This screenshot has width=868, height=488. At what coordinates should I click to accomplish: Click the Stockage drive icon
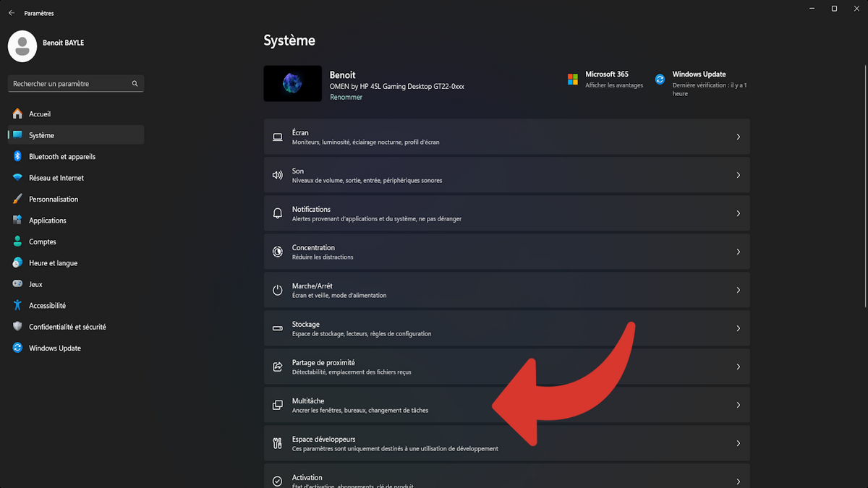click(x=277, y=329)
